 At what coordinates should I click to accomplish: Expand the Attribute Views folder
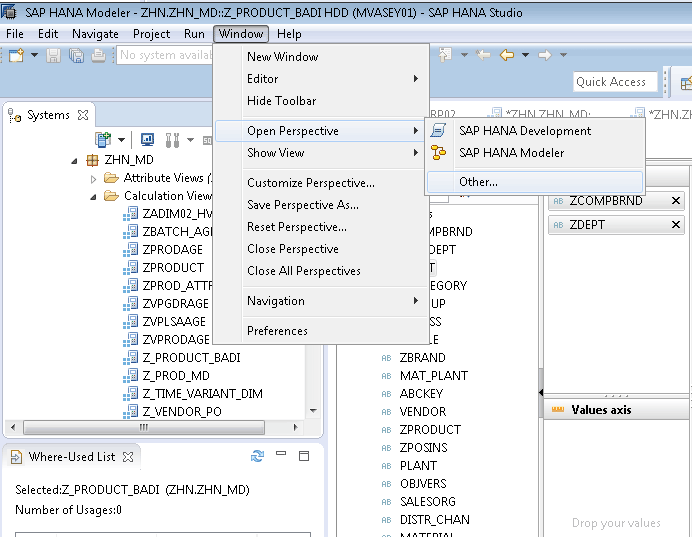coord(94,178)
